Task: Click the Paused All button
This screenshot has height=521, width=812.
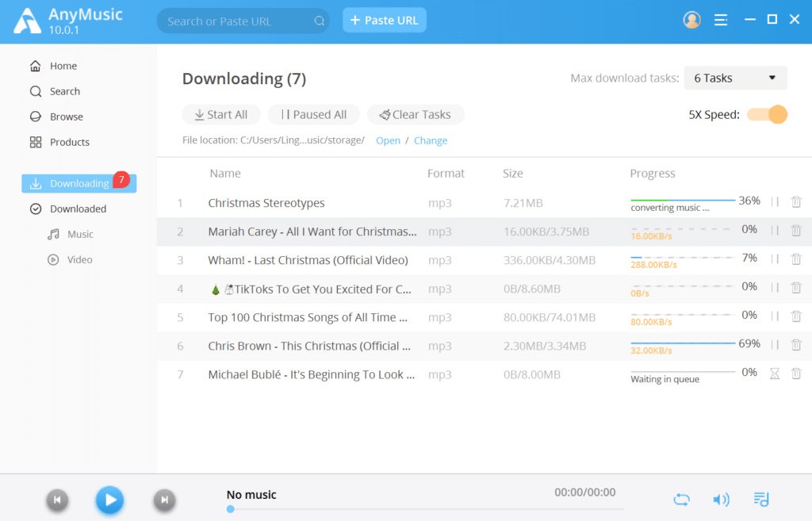Action: 314,114
